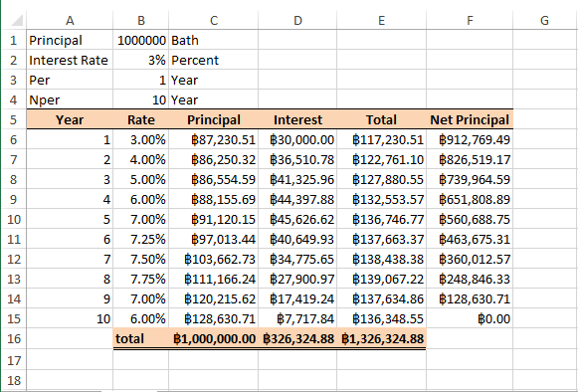This screenshot has width=578, height=392.
Task: Click the ฿1,326,324.88 grand total cell
Action: tap(382, 338)
